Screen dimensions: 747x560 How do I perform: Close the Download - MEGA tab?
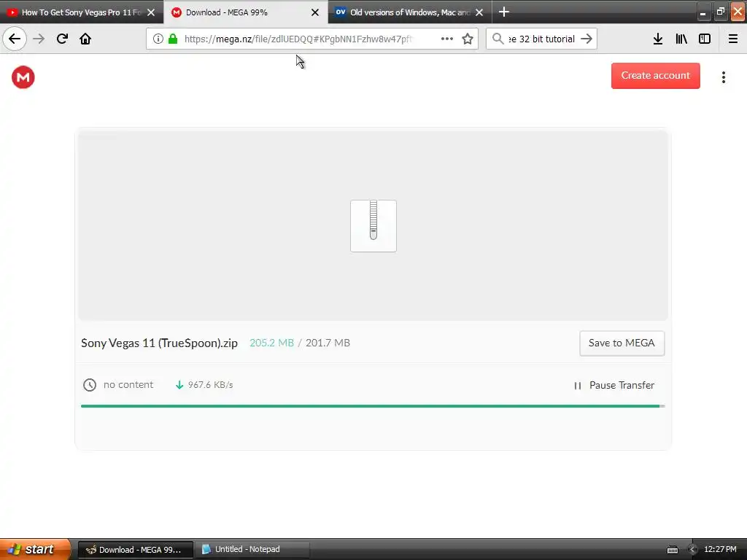[315, 12]
